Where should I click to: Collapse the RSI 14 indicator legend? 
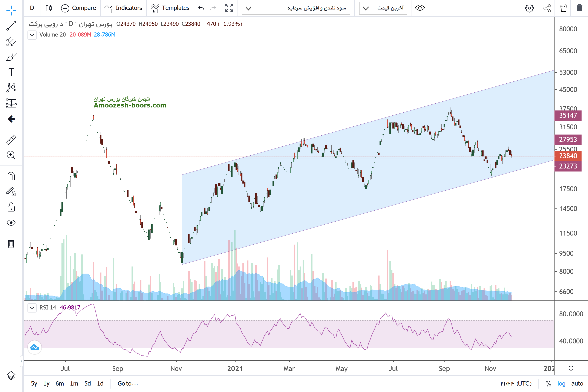[x=32, y=308]
